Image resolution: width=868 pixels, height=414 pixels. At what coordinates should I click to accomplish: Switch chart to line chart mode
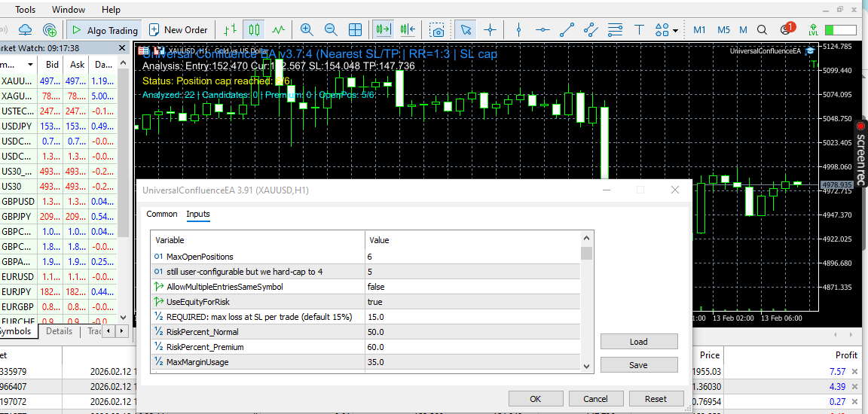[279, 29]
